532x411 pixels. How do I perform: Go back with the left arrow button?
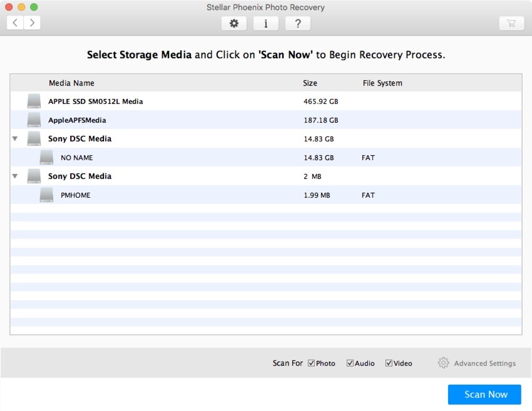tap(15, 23)
